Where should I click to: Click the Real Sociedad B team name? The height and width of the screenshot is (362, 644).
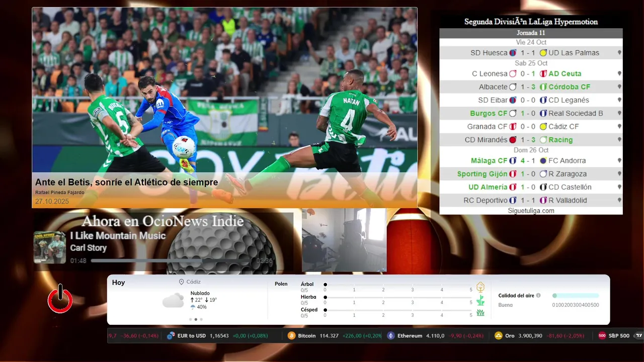coord(576,113)
